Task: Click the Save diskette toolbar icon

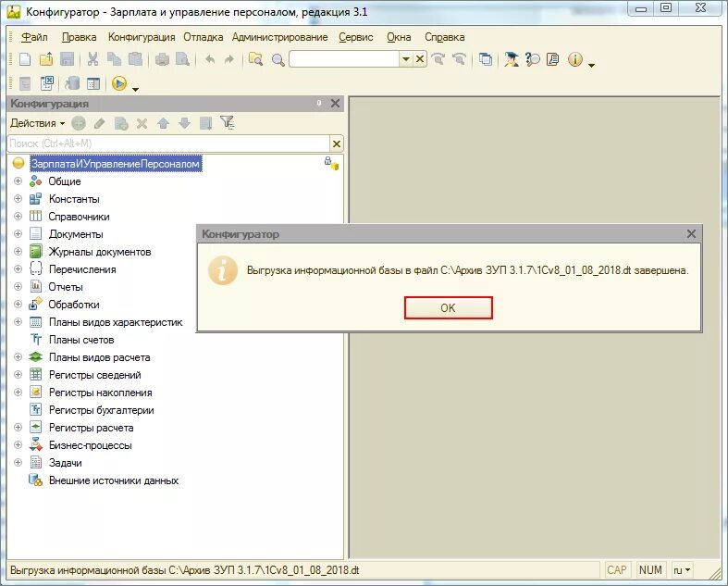Action: coord(68,59)
